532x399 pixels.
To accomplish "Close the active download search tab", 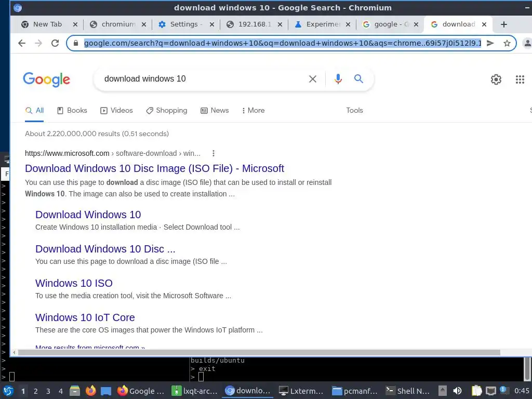I will pyautogui.click(x=484, y=24).
